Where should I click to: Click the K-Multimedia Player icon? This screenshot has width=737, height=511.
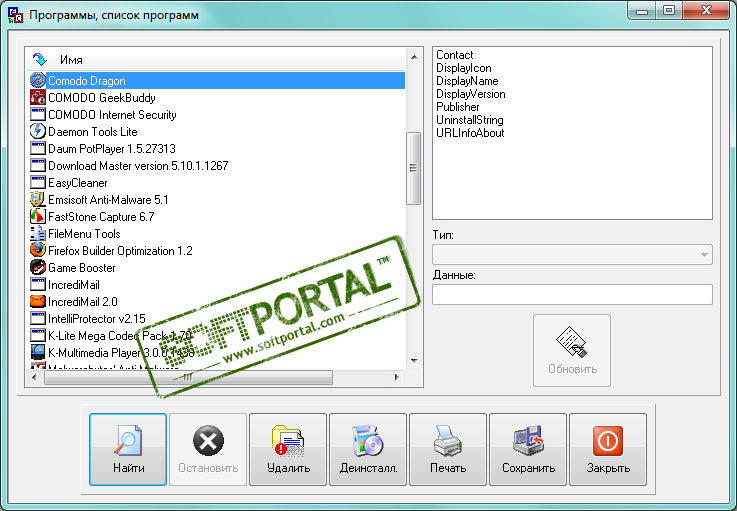coord(38,352)
